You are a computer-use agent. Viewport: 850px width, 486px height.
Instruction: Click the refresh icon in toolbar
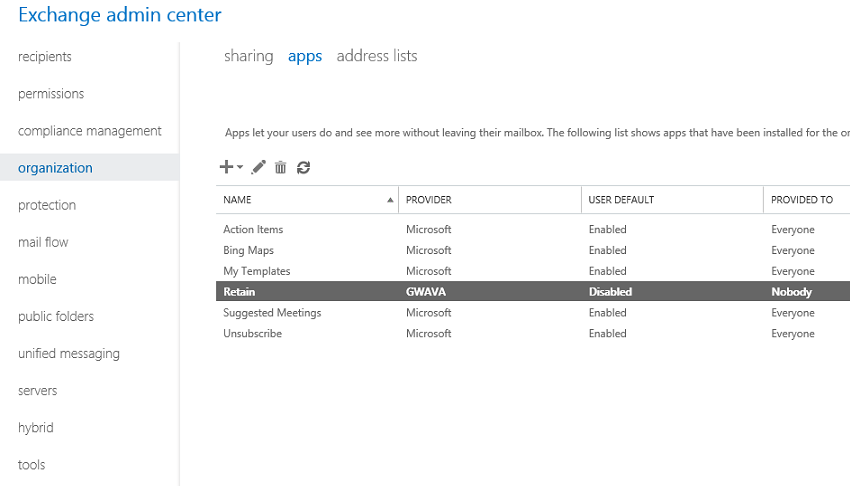[303, 167]
